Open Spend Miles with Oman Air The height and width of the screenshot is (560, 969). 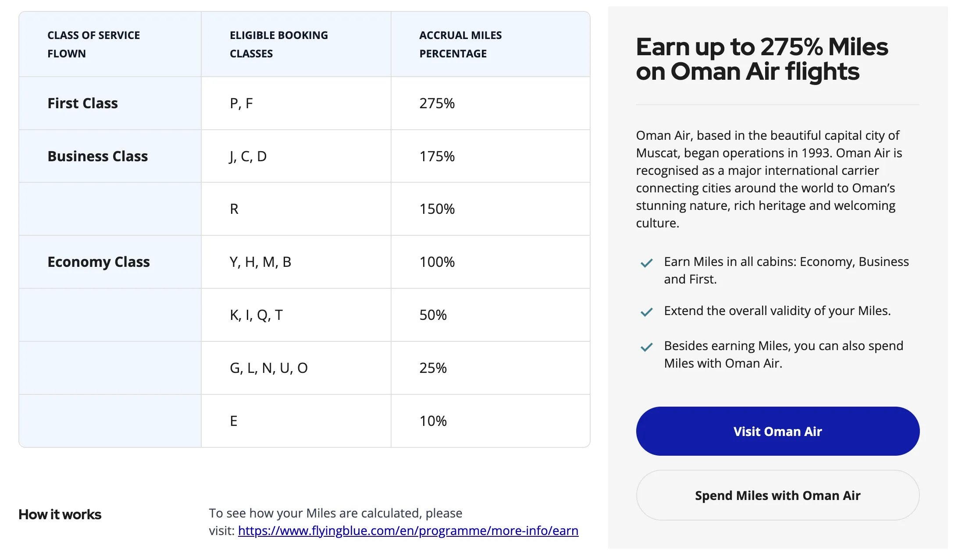pos(777,495)
